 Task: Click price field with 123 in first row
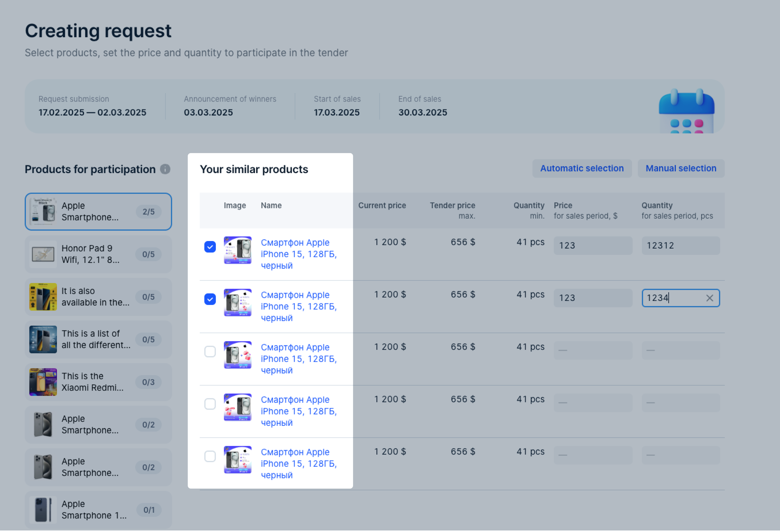click(593, 246)
